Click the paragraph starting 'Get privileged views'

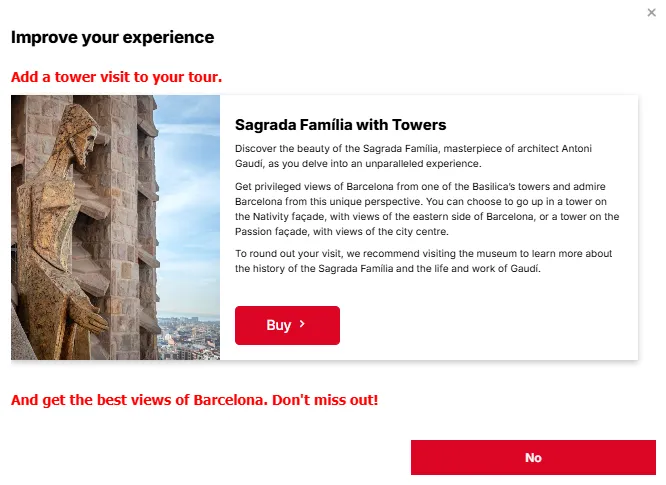(427, 209)
